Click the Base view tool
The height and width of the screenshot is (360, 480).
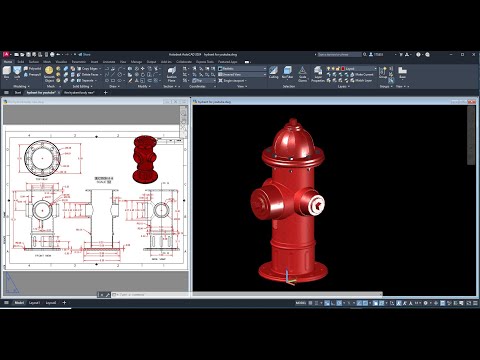coord(402,72)
